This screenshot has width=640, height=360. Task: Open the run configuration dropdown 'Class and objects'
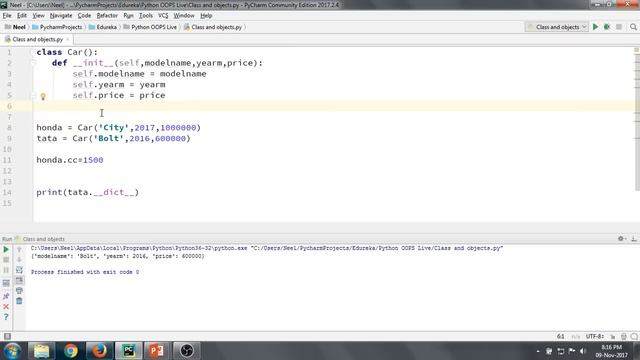click(x=557, y=27)
